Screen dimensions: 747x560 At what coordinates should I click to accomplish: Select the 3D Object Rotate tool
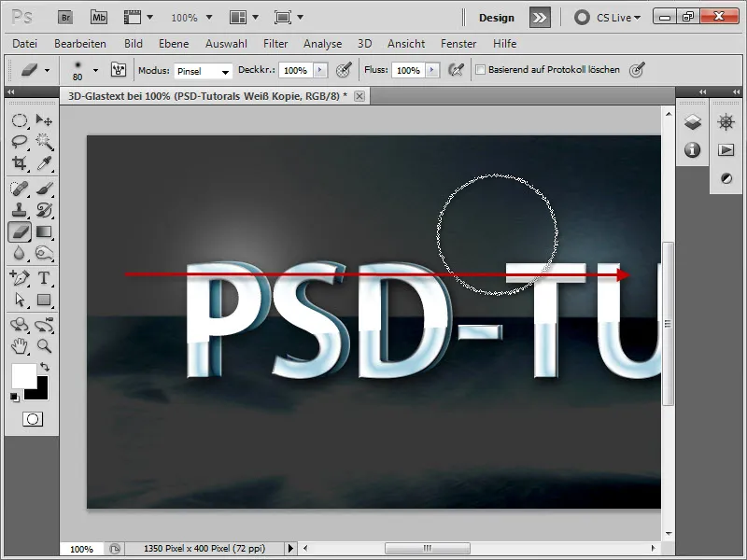pyautogui.click(x=20, y=325)
